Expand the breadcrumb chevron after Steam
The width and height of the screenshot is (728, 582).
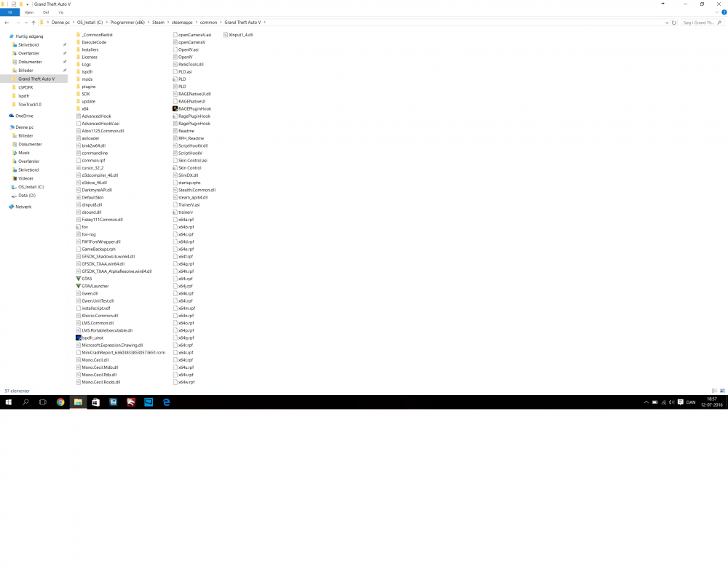(x=168, y=23)
